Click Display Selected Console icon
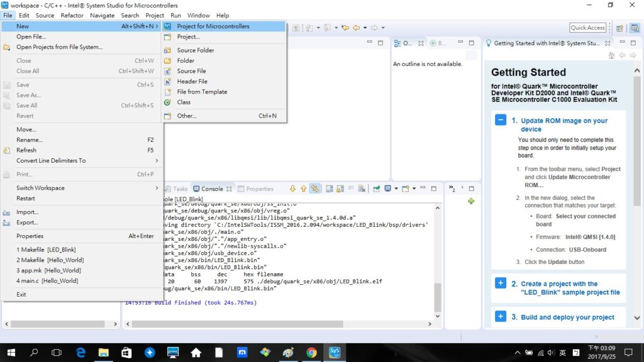Screen dimensions: 644x362 (387, 189)
